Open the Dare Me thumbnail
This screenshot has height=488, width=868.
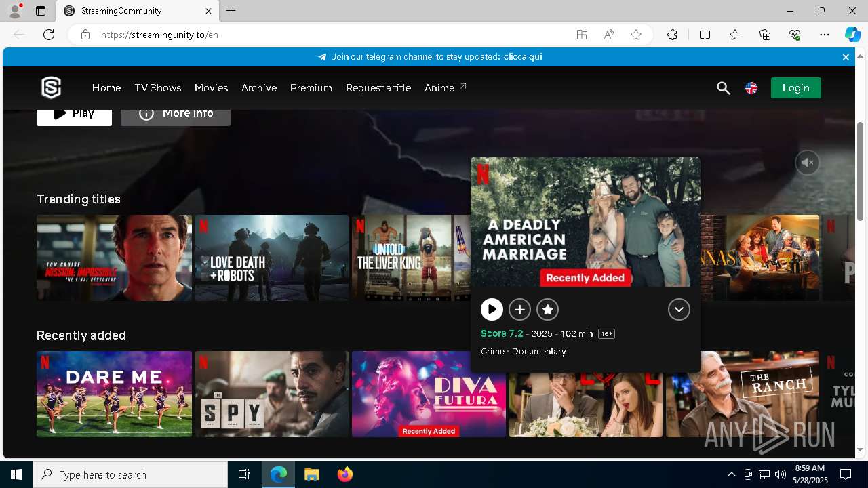pos(114,394)
